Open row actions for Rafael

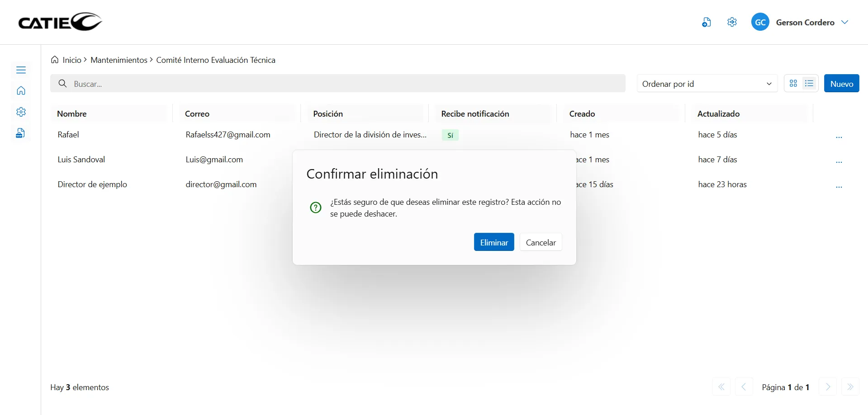pos(839,137)
